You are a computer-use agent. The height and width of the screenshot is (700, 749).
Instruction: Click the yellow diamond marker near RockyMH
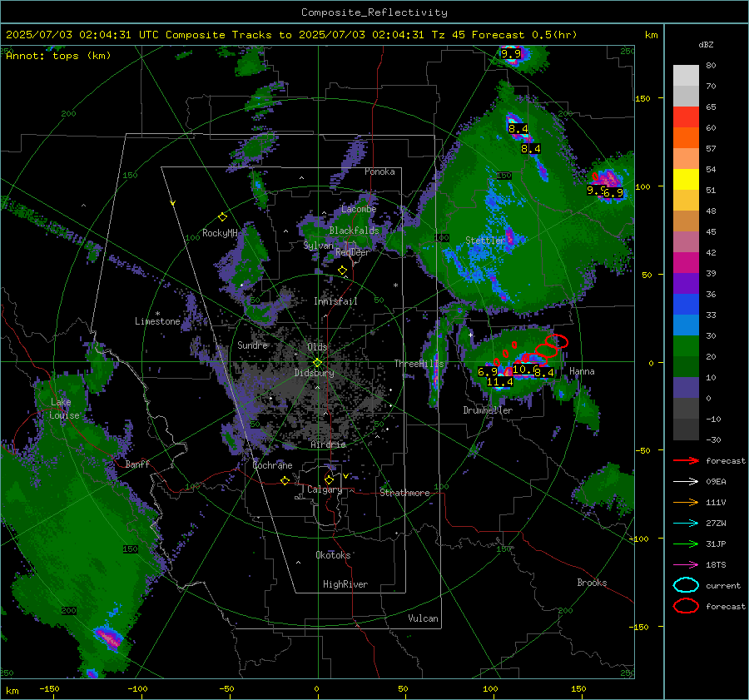(222, 217)
